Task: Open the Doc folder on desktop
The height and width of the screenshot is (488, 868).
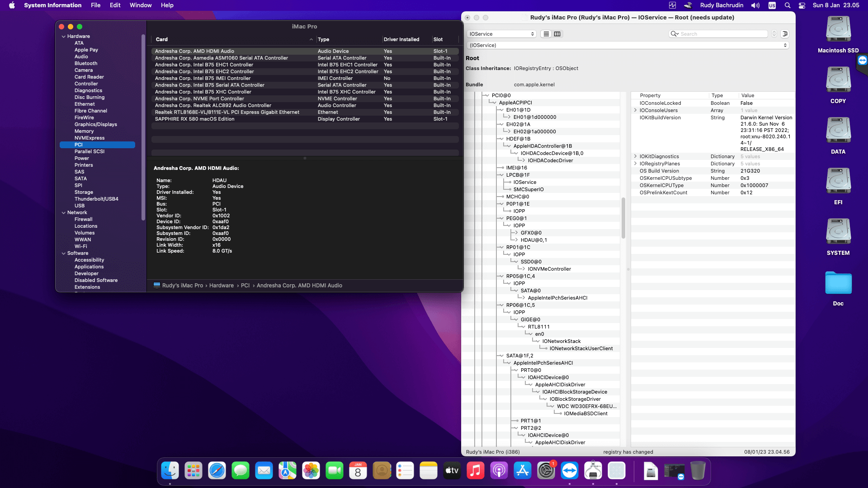Action: coord(838,284)
